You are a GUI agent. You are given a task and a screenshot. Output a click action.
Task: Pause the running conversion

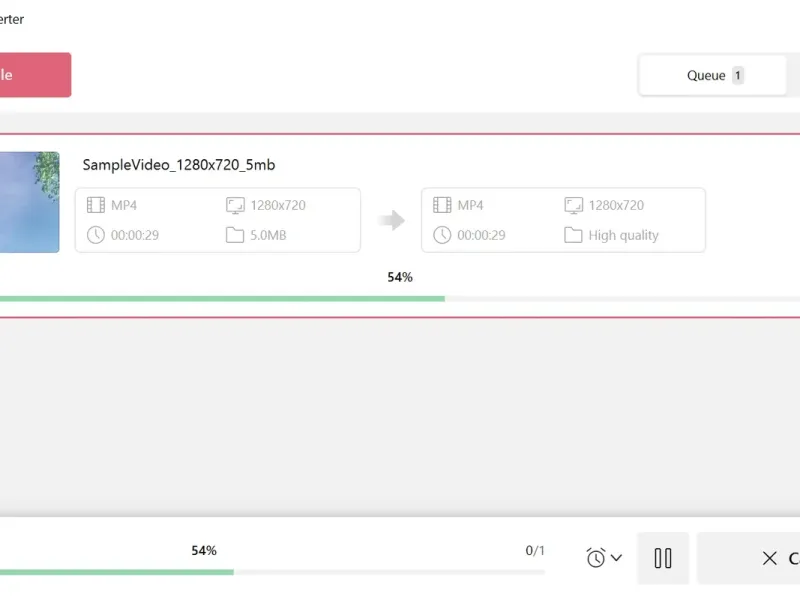click(663, 558)
